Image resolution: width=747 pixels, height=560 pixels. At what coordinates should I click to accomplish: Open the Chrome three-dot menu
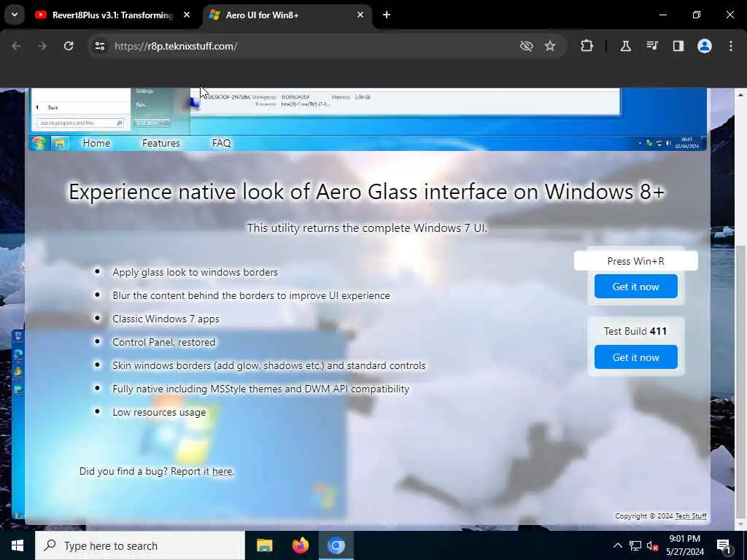pos(731,46)
